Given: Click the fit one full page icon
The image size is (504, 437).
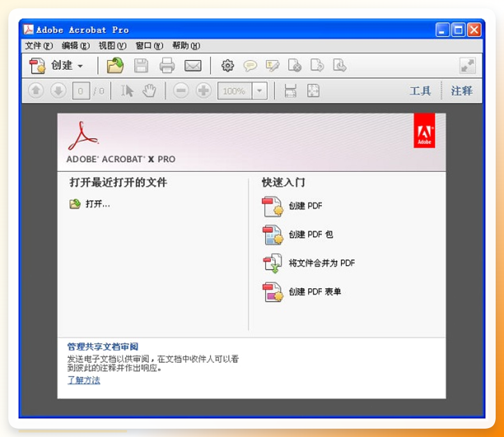Looking at the screenshot, I should click(313, 91).
